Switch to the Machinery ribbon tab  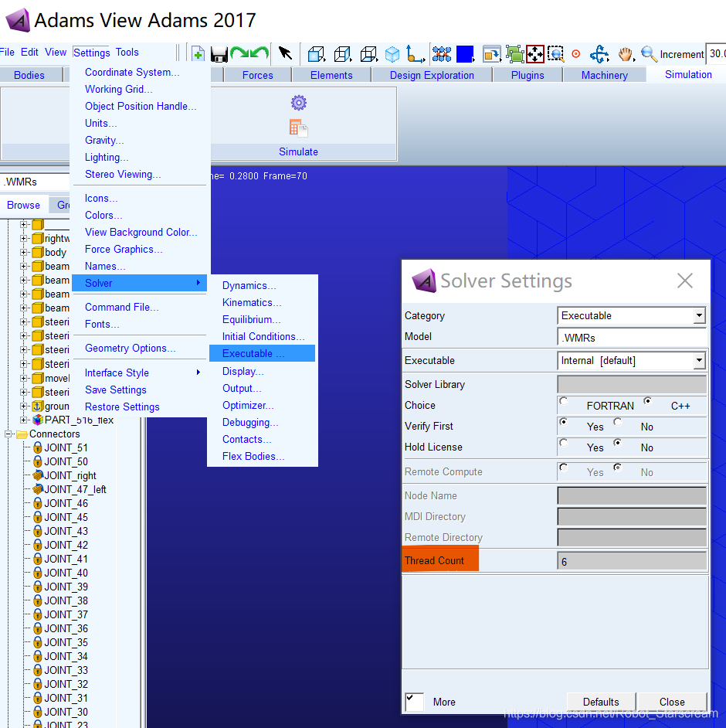coord(605,75)
